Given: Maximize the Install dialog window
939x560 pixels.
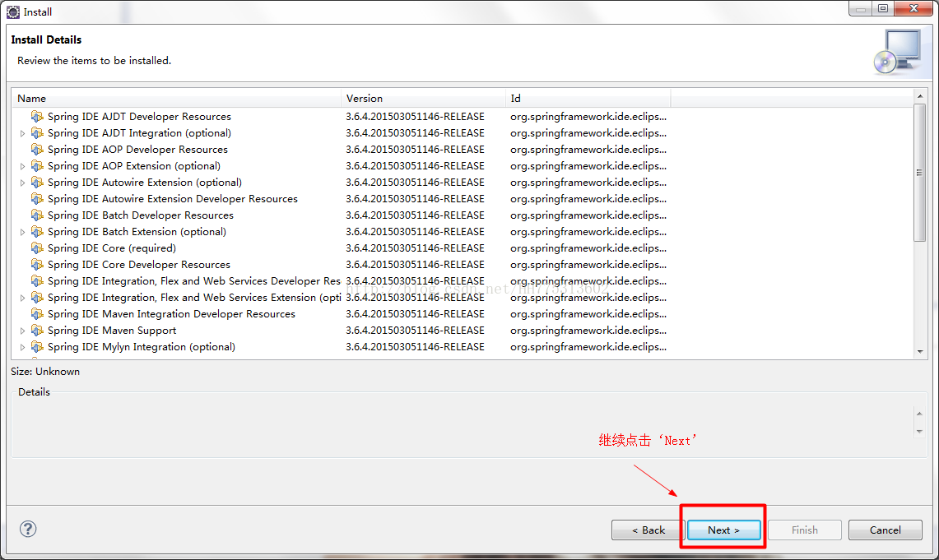Looking at the screenshot, I should pos(883,8).
